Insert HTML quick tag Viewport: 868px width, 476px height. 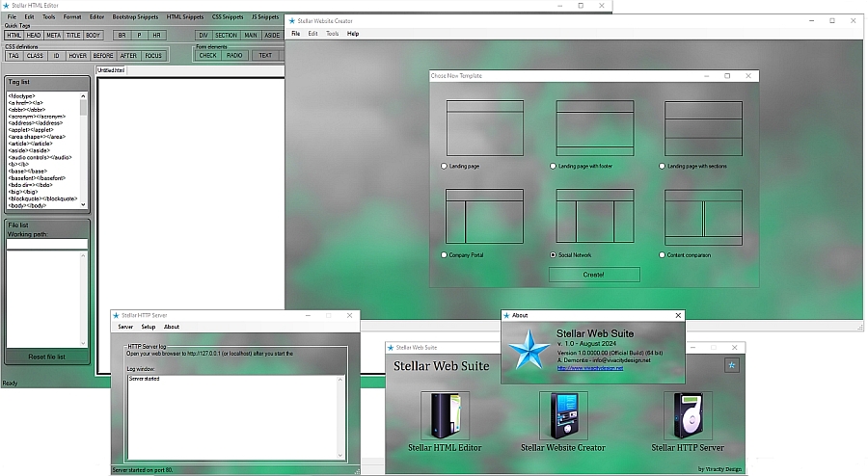click(14, 36)
